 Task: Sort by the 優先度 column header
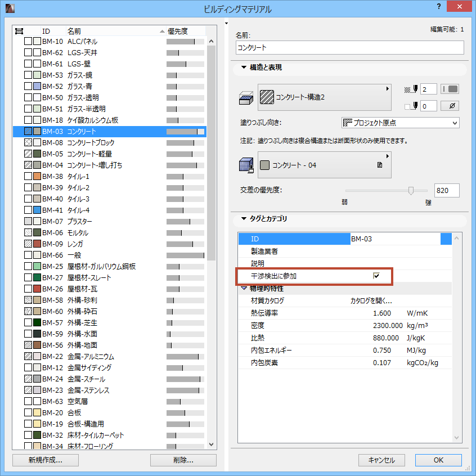point(186,31)
